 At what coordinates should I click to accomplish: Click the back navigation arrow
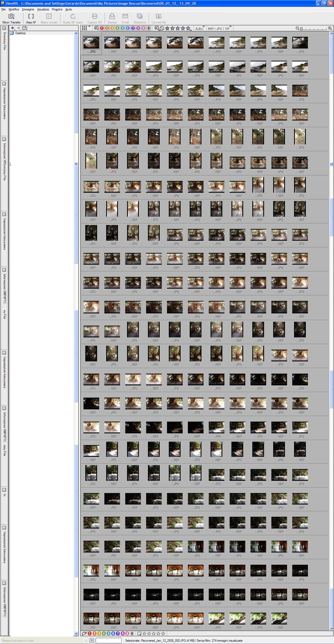(x=13, y=28)
